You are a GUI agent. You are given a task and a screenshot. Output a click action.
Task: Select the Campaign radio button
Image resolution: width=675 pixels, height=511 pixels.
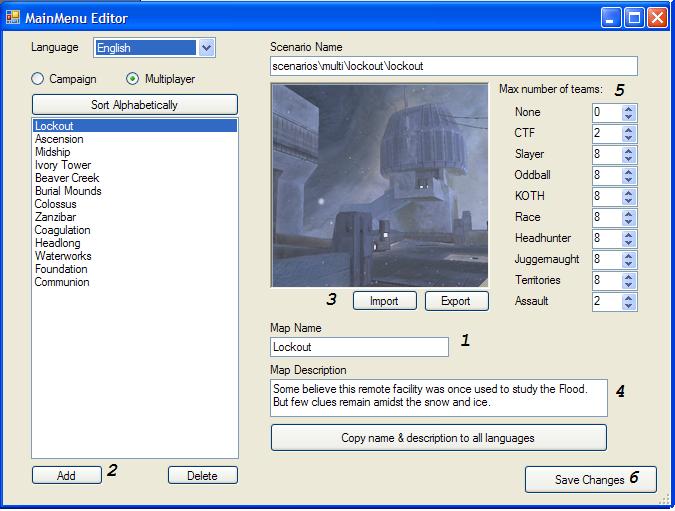click(38, 78)
